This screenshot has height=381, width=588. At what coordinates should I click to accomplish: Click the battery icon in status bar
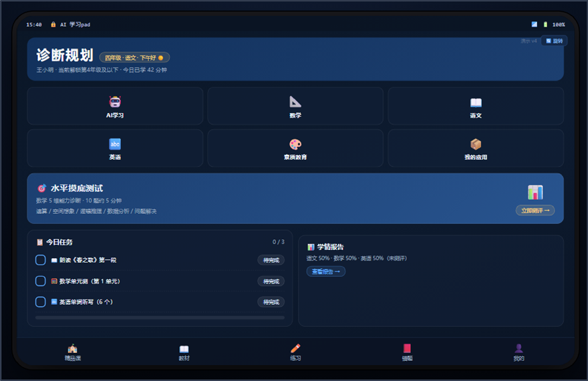click(545, 24)
